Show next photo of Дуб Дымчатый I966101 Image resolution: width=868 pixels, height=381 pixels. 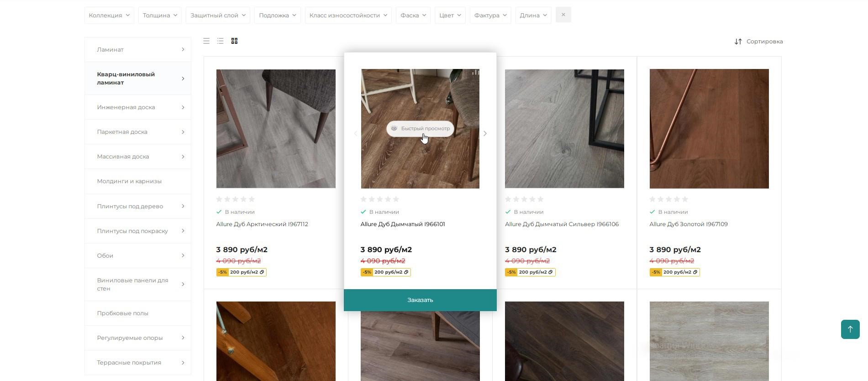click(x=485, y=133)
